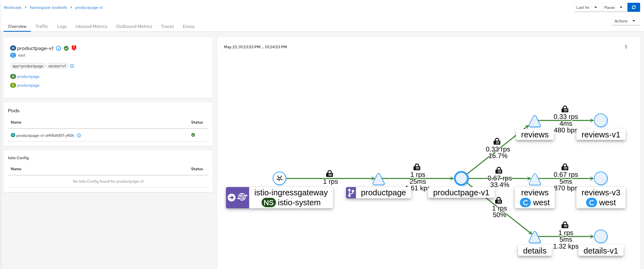644x269 pixels.
Task: Open the kebab menu in the graph panel
Action: pos(626,47)
